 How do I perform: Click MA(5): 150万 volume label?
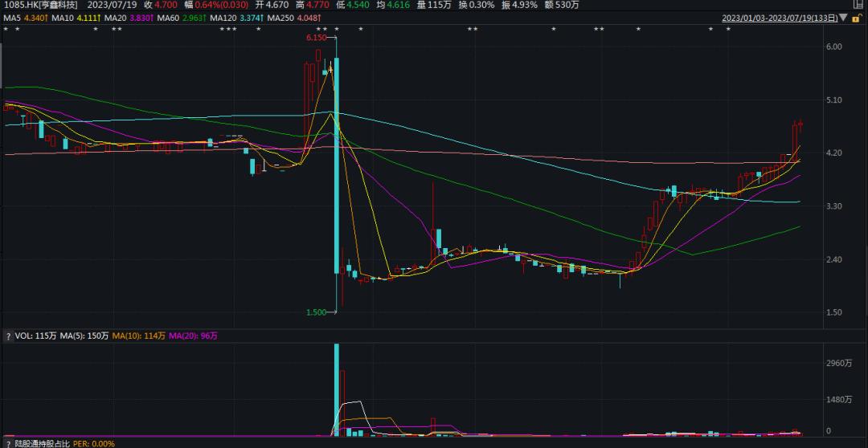pos(84,336)
